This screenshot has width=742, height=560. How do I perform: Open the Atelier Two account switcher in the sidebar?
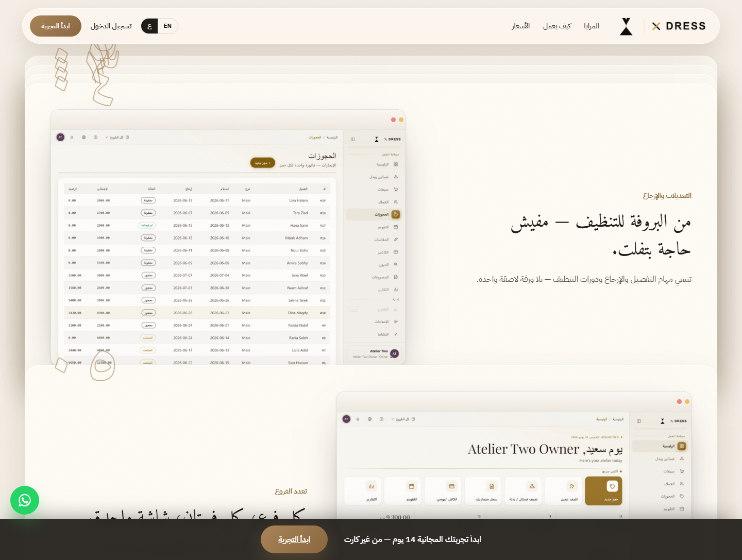point(375,353)
